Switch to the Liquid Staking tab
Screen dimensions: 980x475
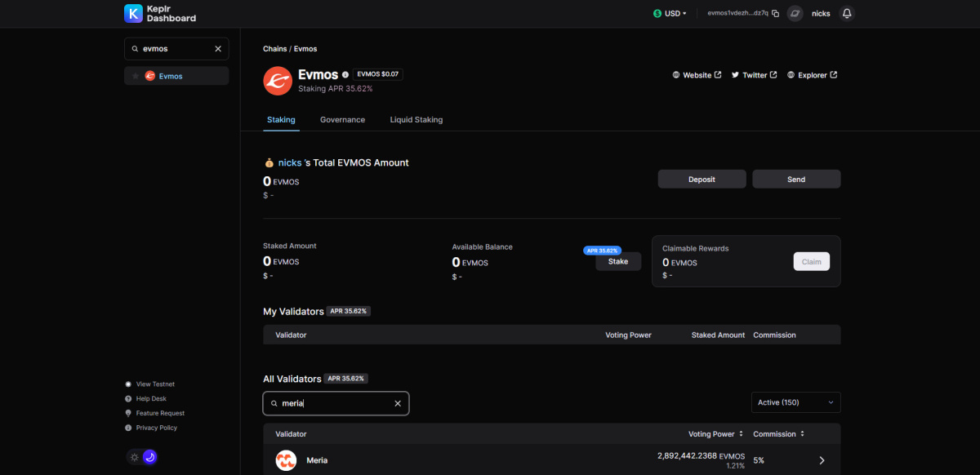click(x=416, y=120)
